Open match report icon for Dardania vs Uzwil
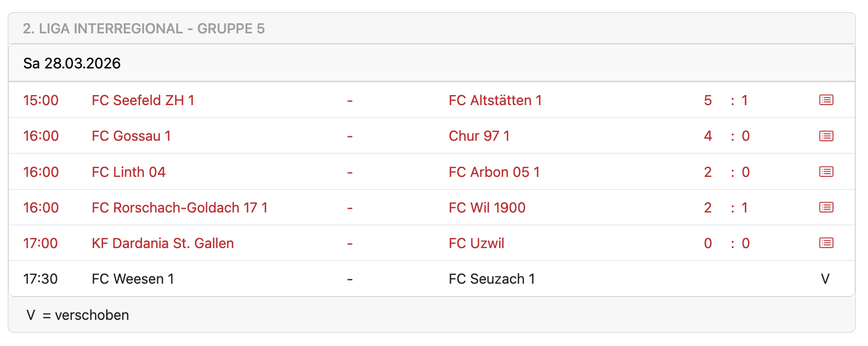This screenshot has height=346, width=868. click(826, 243)
